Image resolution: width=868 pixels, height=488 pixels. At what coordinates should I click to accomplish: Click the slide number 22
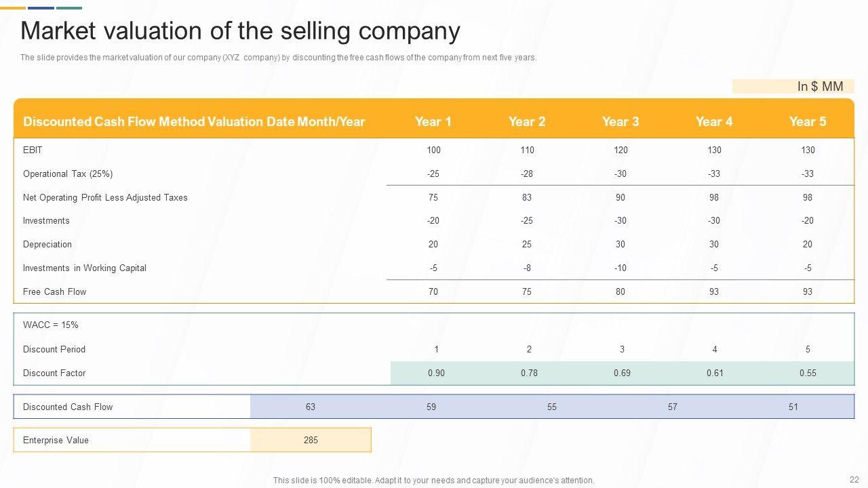[854, 479]
